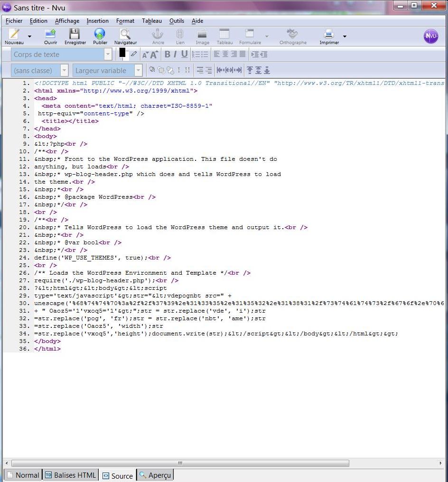448x482 pixels.
Task: Click the align-to-bottom arrow icon
Action: point(267,70)
